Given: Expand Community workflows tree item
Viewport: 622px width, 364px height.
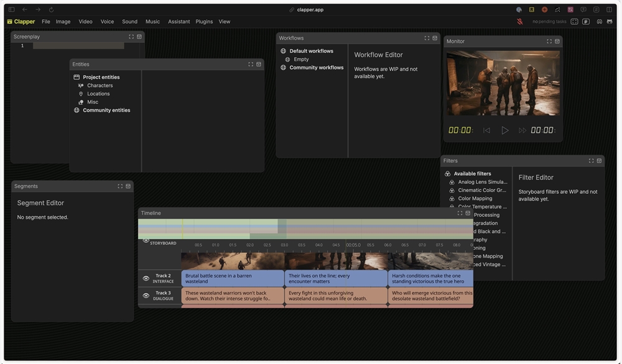Looking at the screenshot, I should tap(316, 68).
